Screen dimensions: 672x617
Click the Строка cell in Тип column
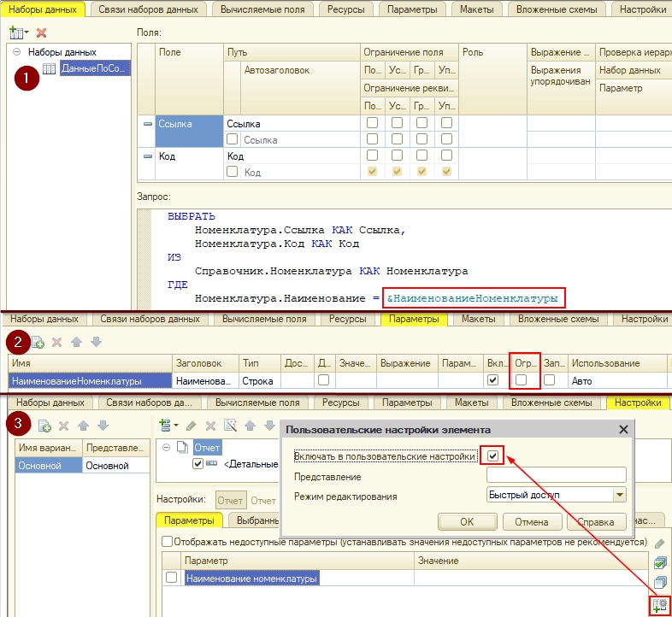point(260,380)
